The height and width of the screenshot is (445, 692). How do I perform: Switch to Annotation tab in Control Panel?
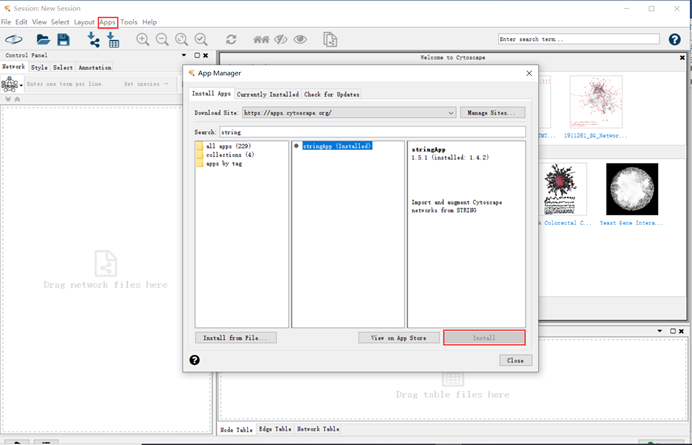pyautogui.click(x=94, y=67)
